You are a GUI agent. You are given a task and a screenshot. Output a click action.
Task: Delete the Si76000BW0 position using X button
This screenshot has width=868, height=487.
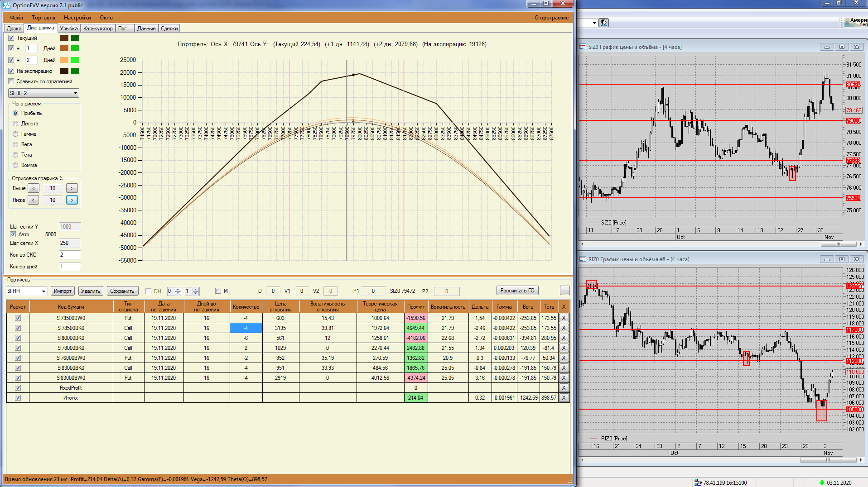point(564,358)
